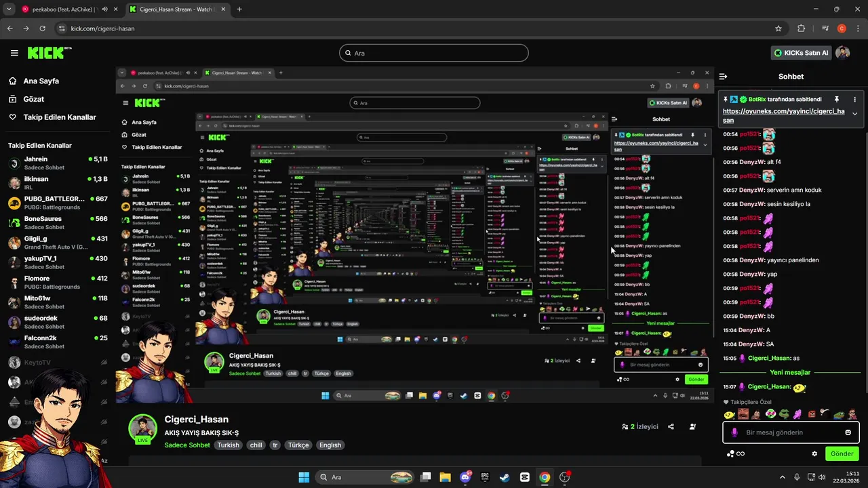The image size is (868, 488).
Task: Open the emoji picker in chat input
Action: tap(848, 432)
